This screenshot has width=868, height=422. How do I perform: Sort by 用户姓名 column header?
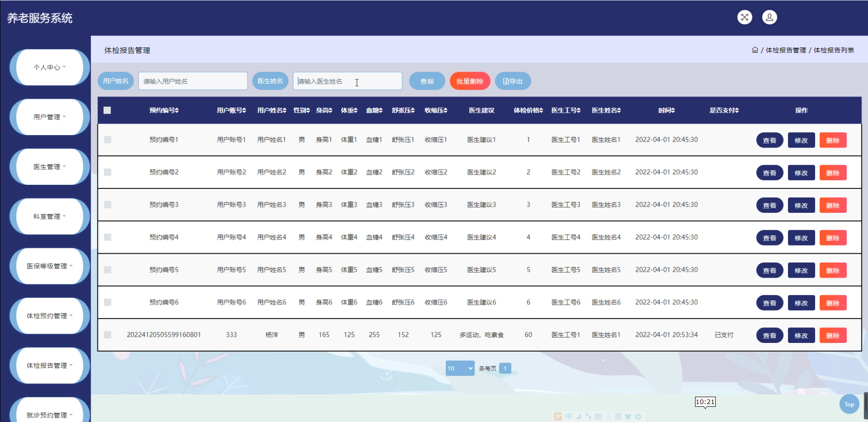tap(271, 110)
